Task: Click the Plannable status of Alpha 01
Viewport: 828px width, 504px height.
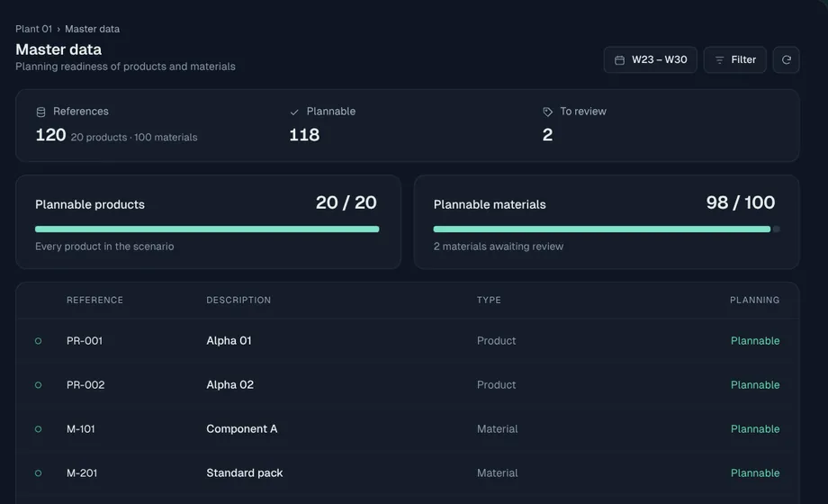Action: tap(755, 341)
